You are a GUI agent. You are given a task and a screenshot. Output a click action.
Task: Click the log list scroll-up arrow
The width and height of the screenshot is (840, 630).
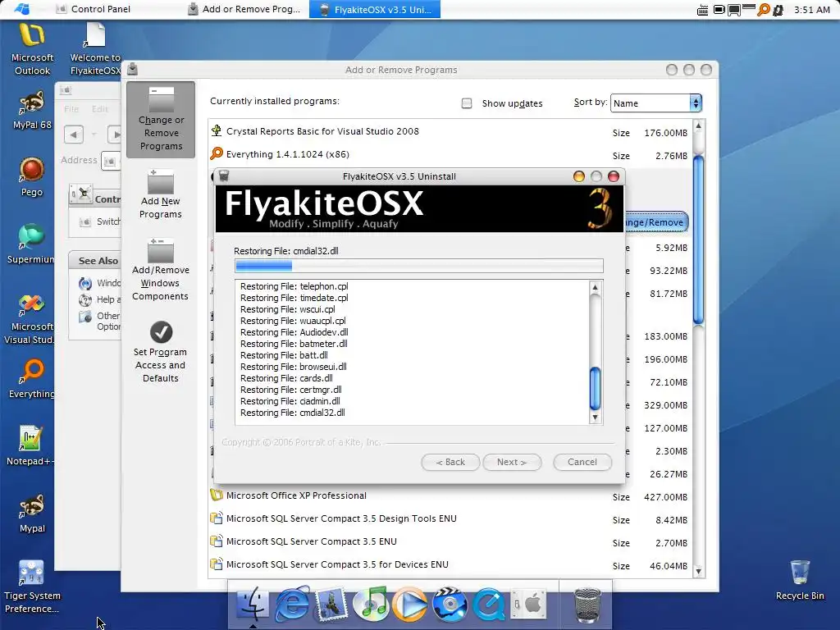coord(595,288)
